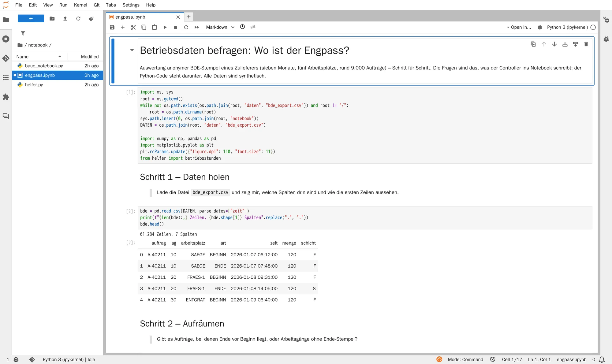Switch kernel via Python 3 (ipykernel) button
Image resolution: width=612 pixels, height=364 pixels.
point(568,27)
